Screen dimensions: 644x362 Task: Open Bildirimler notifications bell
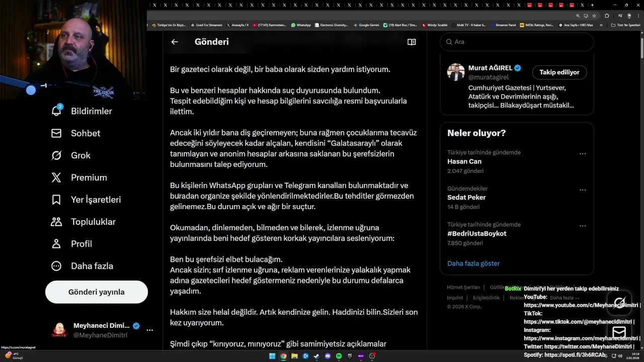point(82,111)
